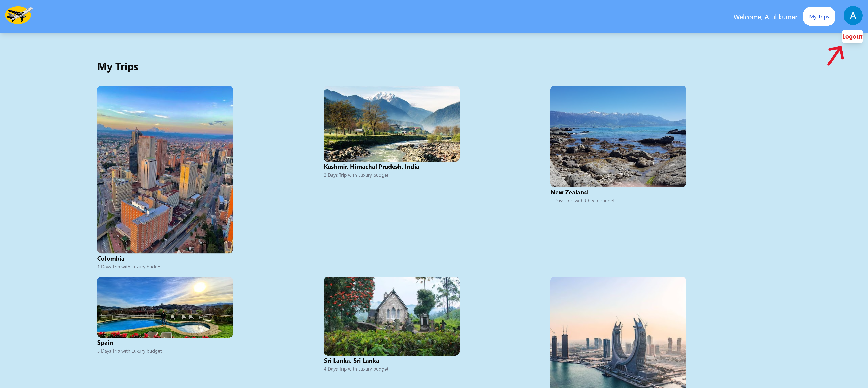This screenshot has height=388, width=868.
Task: Open the crescent tower skyline trip photo
Action: pyautogui.click(x=618, y=332)
